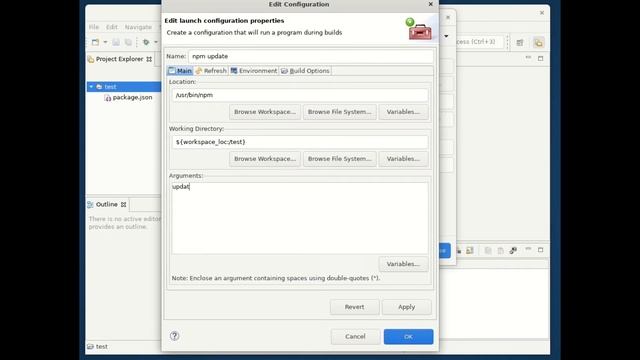Close the main Eclipse window
The width and height of the screenshot is (640, 360).
point(542,13)
